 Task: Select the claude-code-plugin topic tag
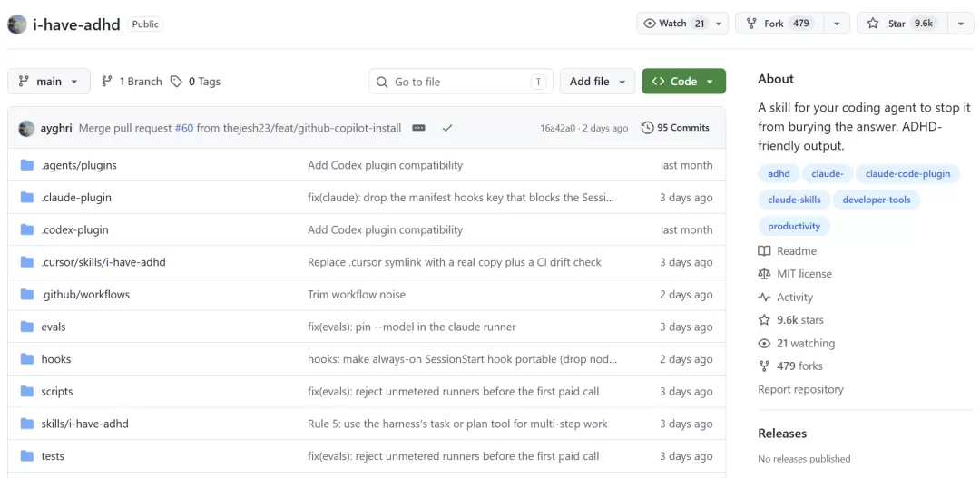pyautogui.click(x=907, y=174)
